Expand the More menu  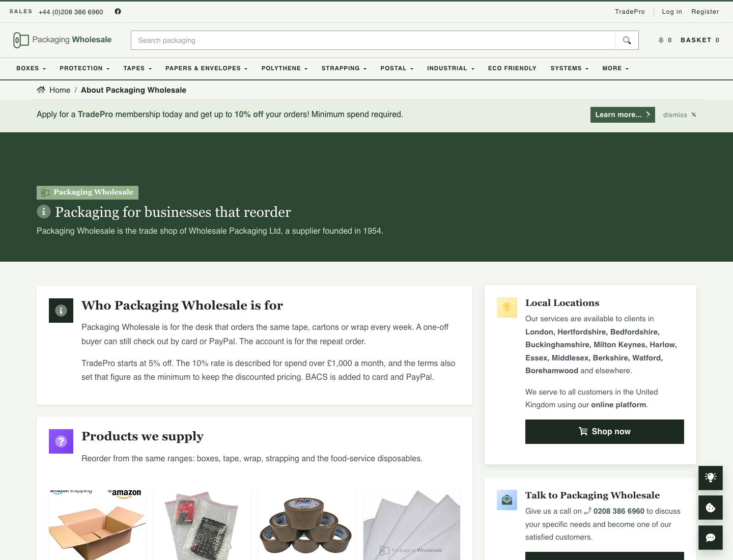615,68
